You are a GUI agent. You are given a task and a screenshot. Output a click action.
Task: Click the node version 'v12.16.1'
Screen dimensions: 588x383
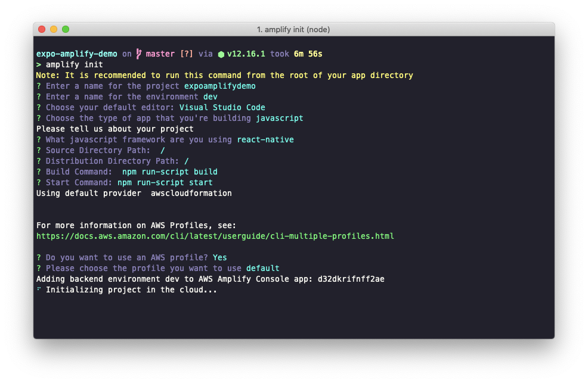pyautogui.click(x=246, y=54)
